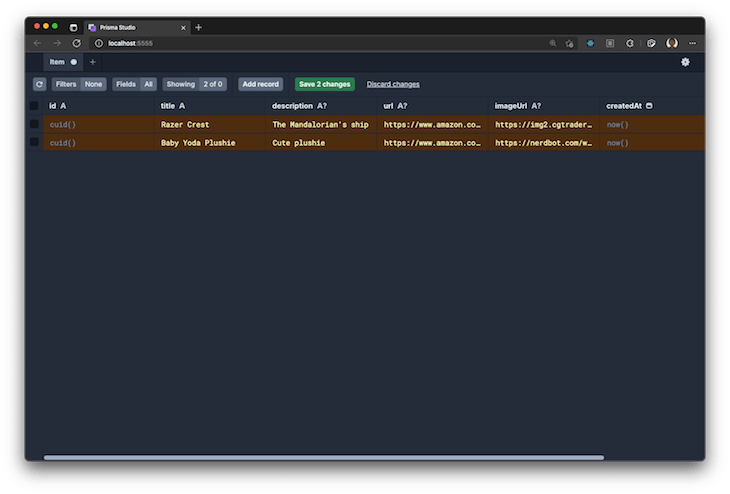Select all rows header checkbox

[x=34, y=106]
